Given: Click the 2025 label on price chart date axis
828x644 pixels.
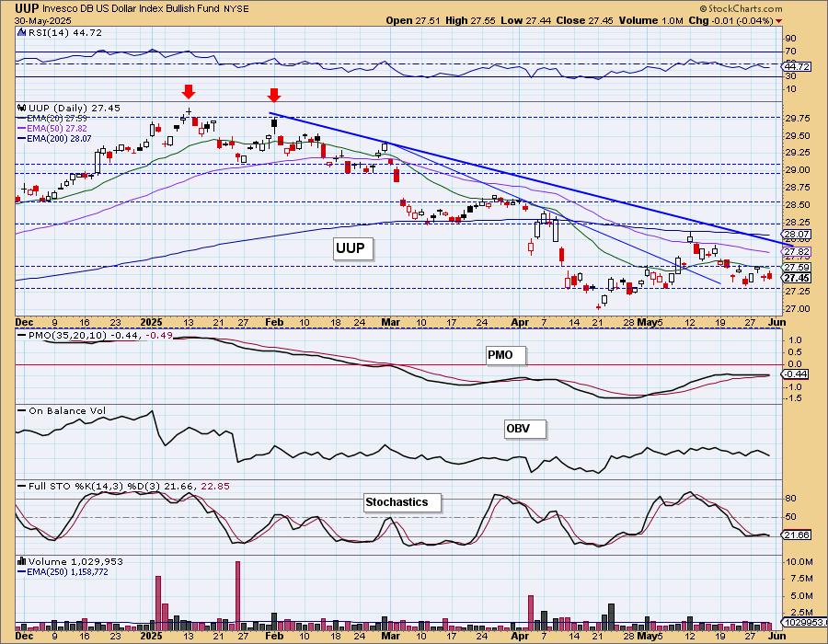Looking at the screenshot, I should click(152, 322).
